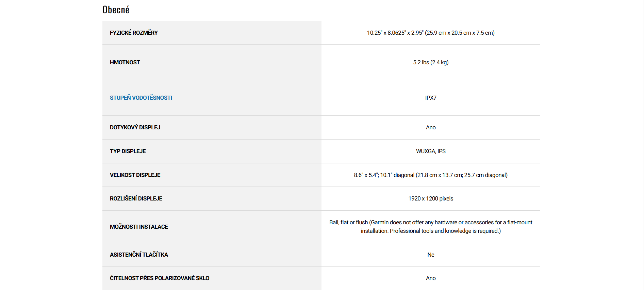The height and width of the screenshot is (290, 644).
Task: Click the Bail, flat or flush description
Action: click(x=430, y=226)
